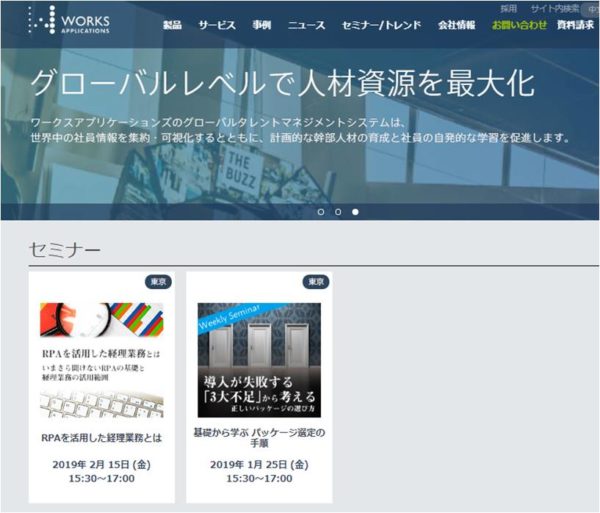Open the ニュース section
Viewport: 600px width, 513px height.
coord(307,25)
